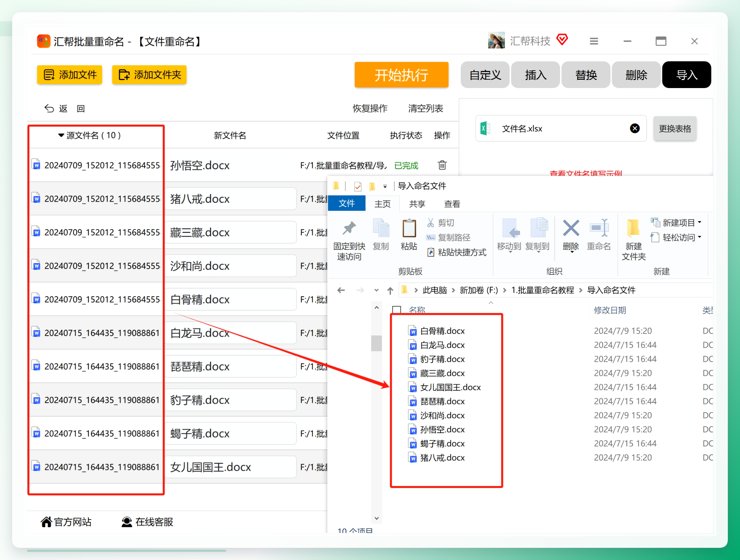Open the Explorer 查看 tab

click(x=452, y=204)
